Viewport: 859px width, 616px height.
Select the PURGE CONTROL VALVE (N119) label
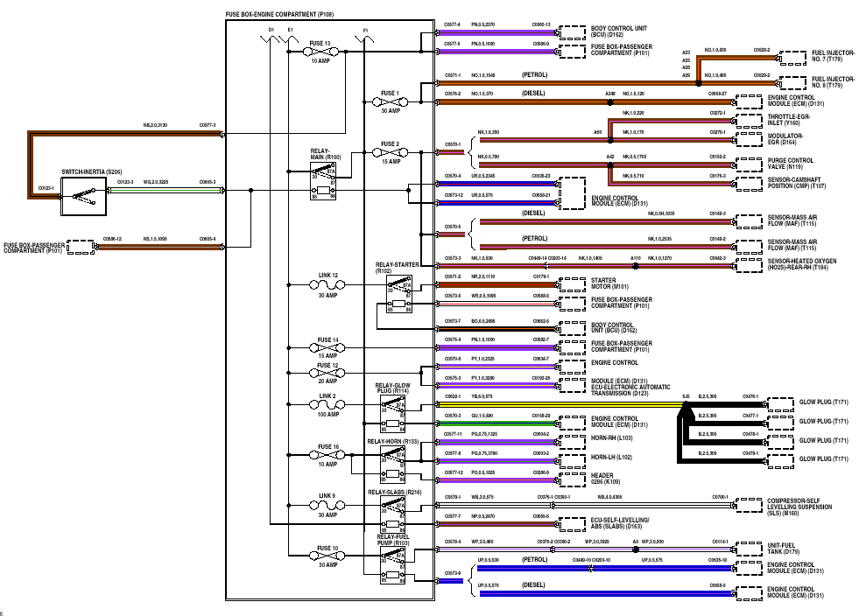coord(791,164)
